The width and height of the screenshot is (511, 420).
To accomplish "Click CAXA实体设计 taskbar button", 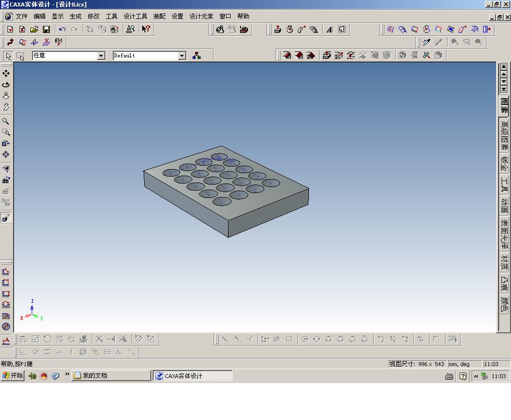I will pos(193,376).
